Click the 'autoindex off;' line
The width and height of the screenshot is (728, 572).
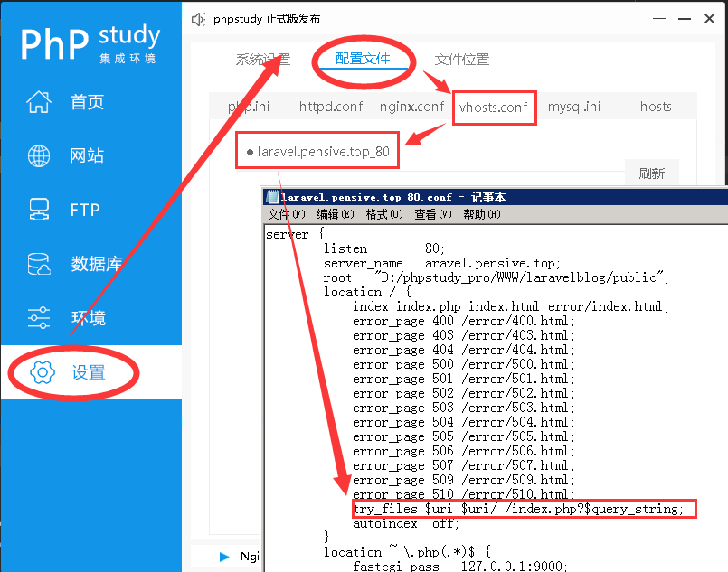pyautogui.click(x=406, y=523)
